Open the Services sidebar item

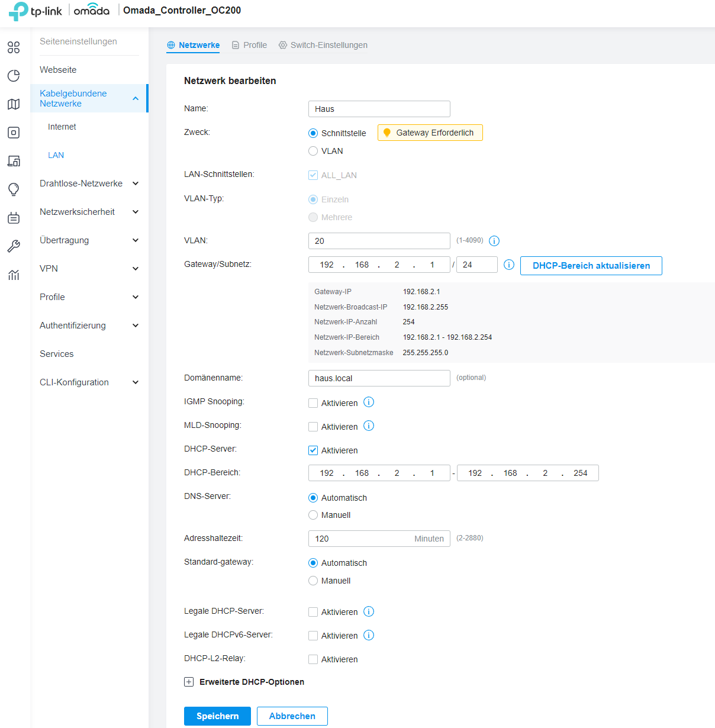point(57,354)
